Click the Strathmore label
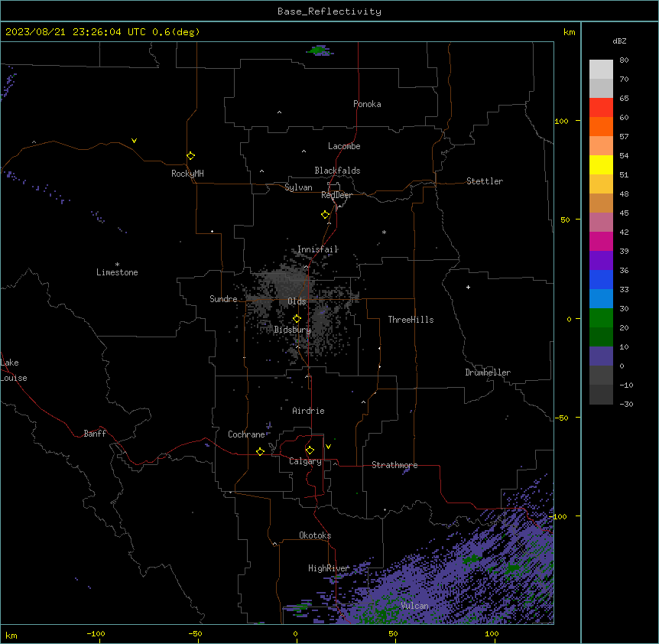The height and width of the screenshot is (644, 659). coord(394,465)
